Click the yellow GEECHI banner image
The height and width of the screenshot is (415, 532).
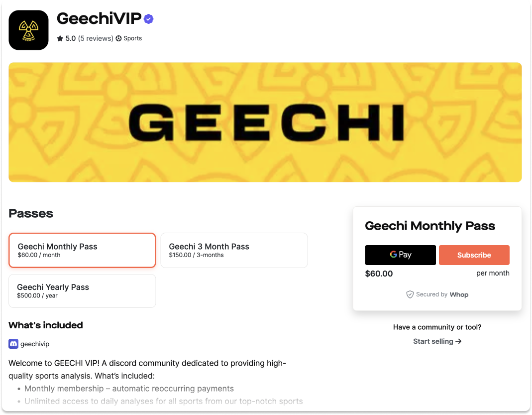[x=264, y=122]
